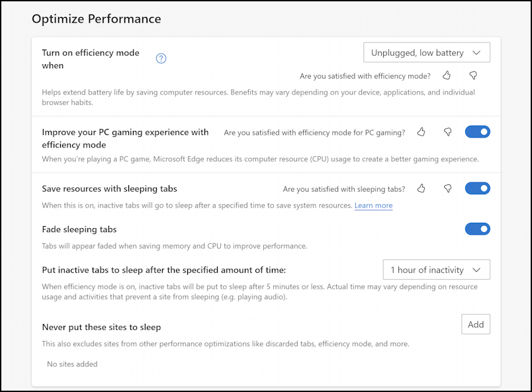This screenshot has width=532, height=392.
Task: Thumbs up efficiency mode for PC gaming
Action: pyautogui.click(x=421, y=132)
